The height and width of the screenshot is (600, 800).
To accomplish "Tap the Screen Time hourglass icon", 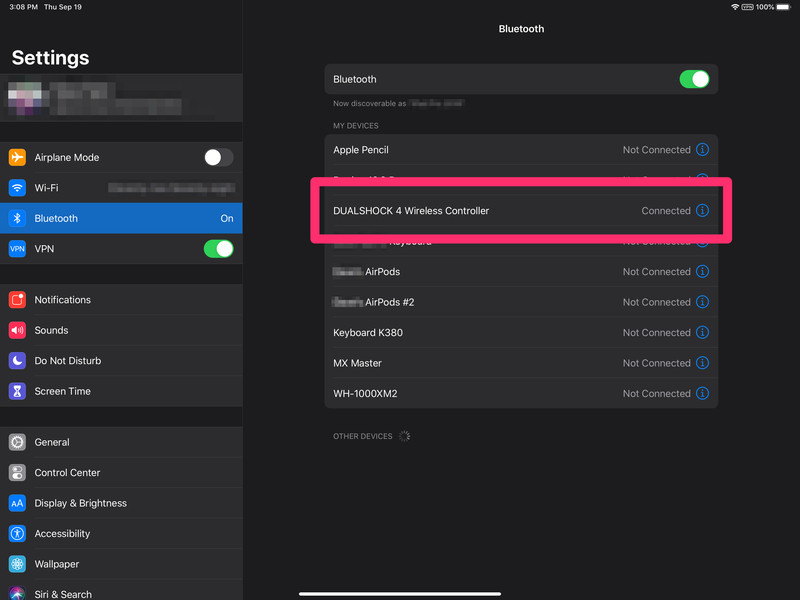I will pos(17,391).
